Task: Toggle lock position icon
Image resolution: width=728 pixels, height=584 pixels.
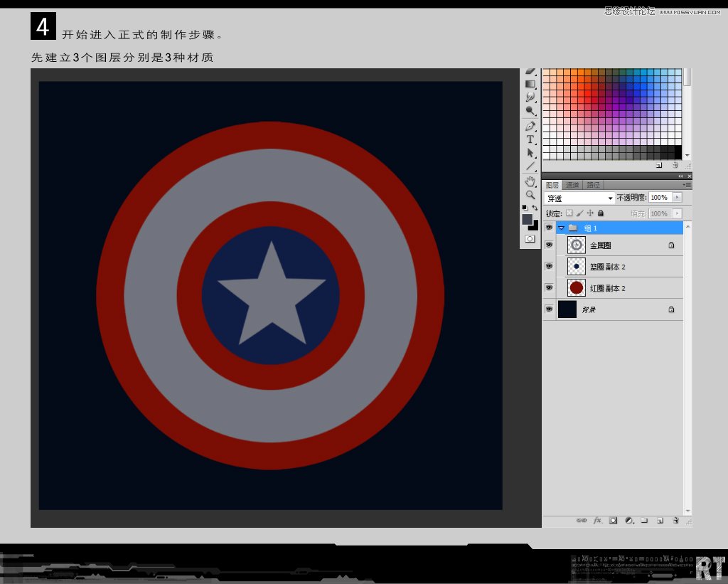Action: click(x=590, y=213)
